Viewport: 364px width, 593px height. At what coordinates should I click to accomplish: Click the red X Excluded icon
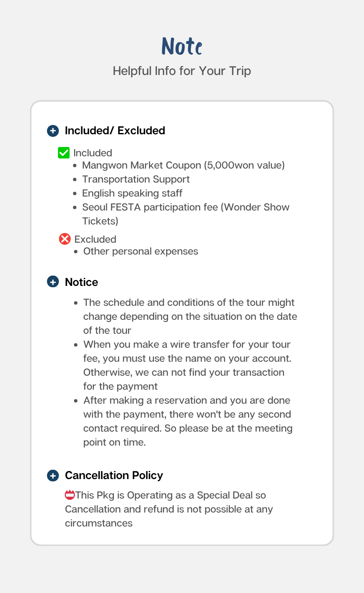pyautogui.click(x=65, y=239)
